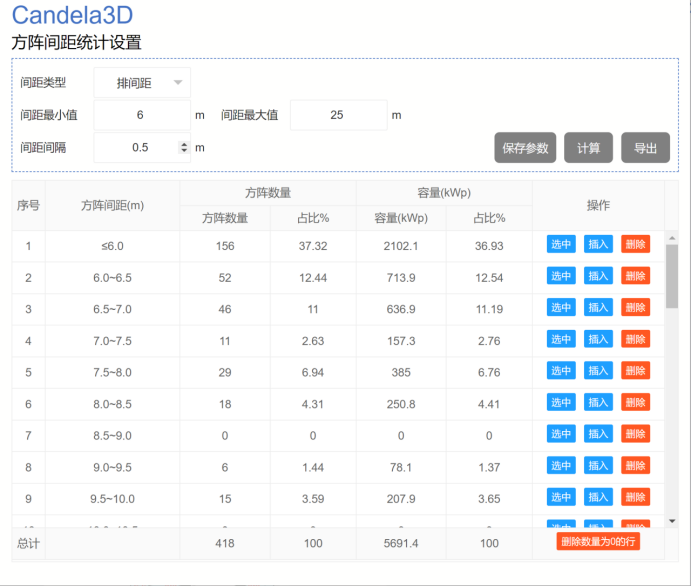Open the 间距类型 dropdown showing 排间距

142,83
